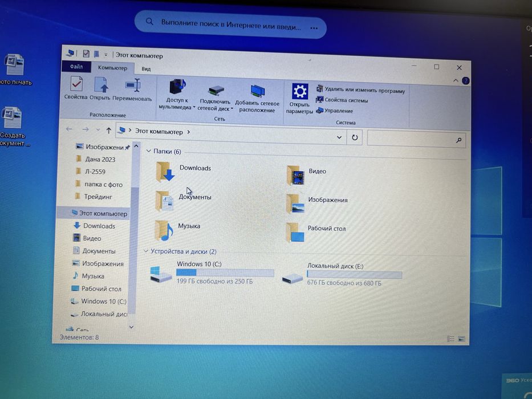Open Подключить сетевой диск dropdown

(x=215, y=97)
